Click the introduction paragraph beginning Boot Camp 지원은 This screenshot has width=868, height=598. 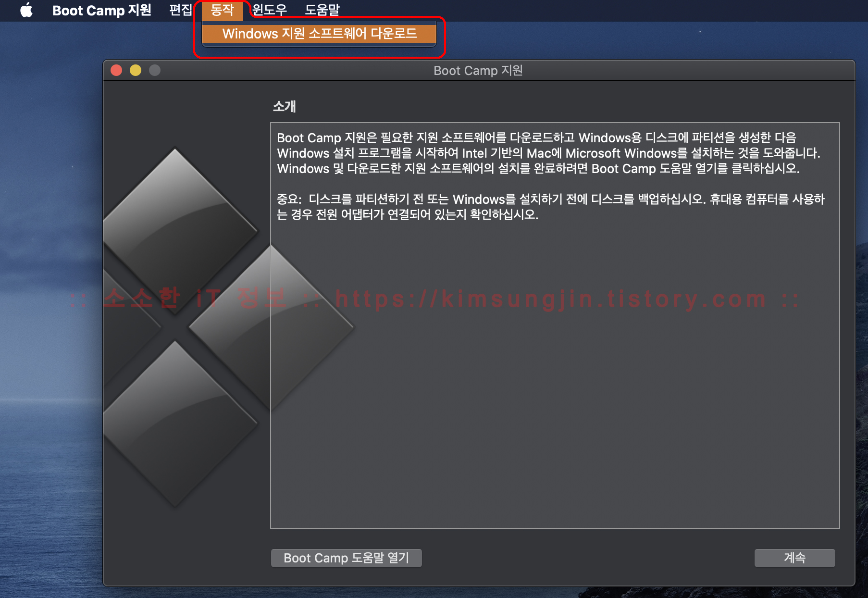pyautogui.click(x=548, y=153)
